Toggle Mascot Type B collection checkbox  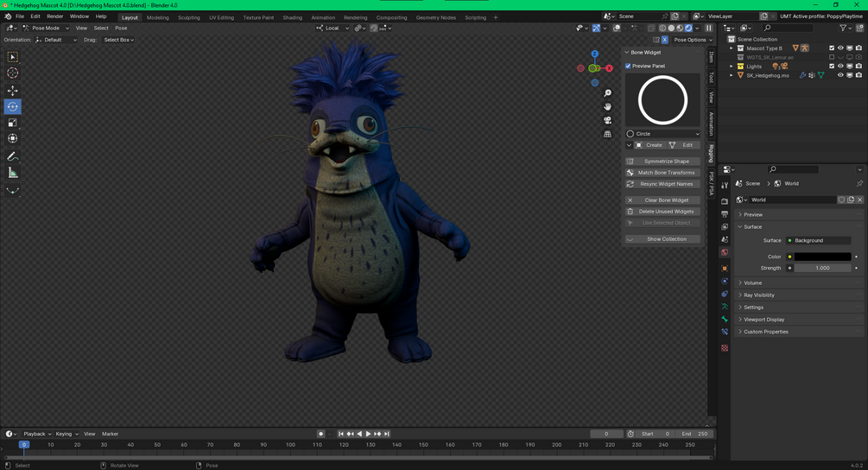click(x=832, y=48)
